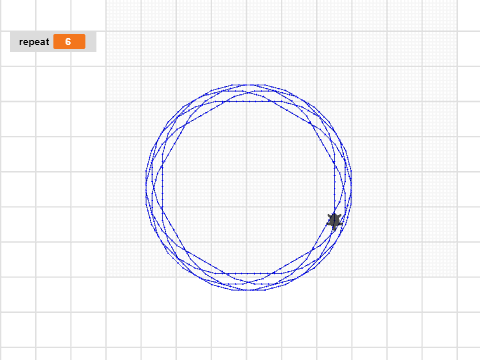Screen dimensions: 480x360
Task: Click the empty center of the circular drawing
Action: coord(248,187)
